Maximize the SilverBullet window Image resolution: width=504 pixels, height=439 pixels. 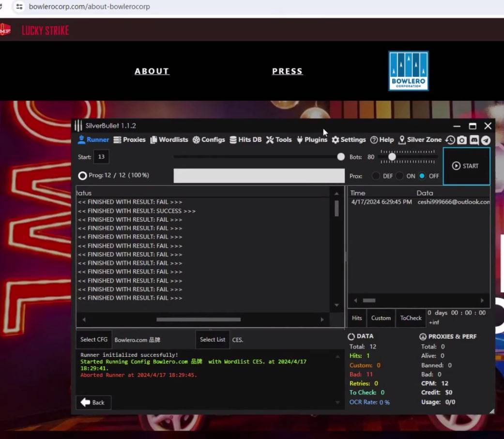473,126
